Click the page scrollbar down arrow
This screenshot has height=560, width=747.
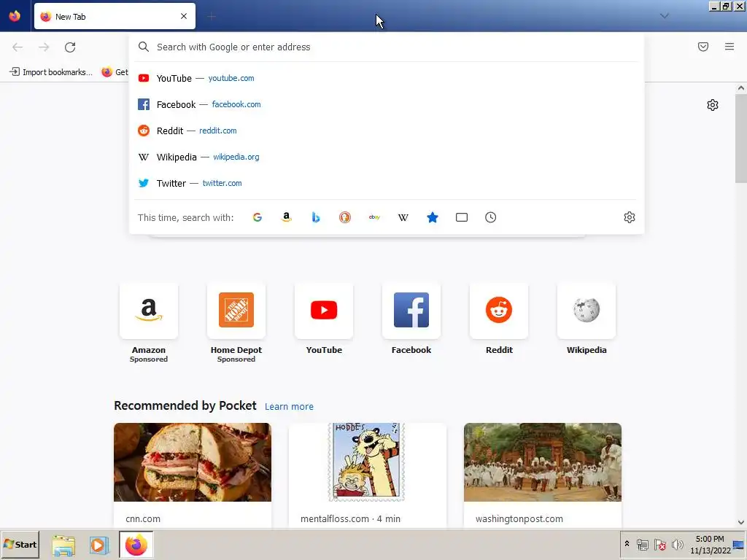point(741,522)
